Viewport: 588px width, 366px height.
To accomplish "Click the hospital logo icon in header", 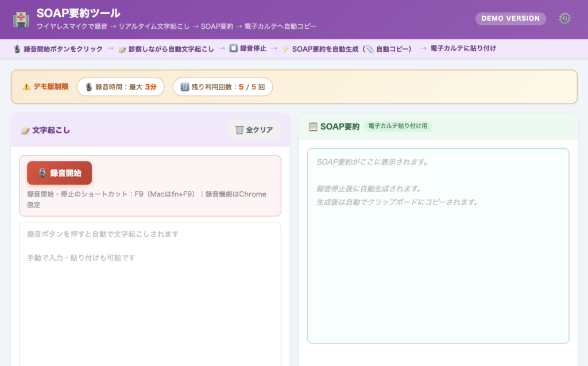I will pos(21,19).
